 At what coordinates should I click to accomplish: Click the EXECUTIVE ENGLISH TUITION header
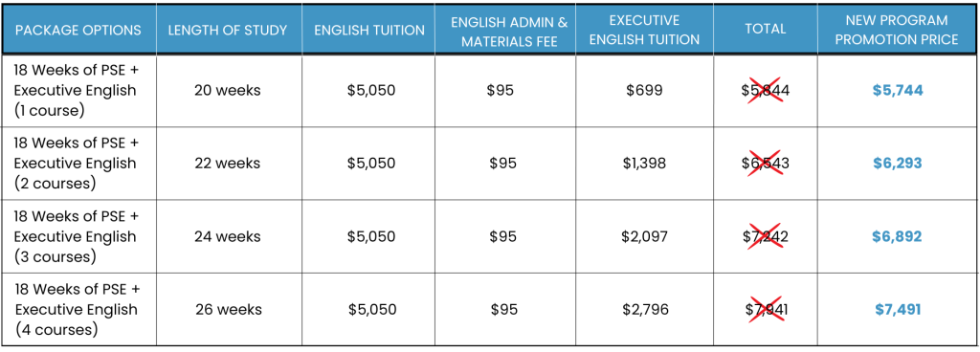pos(644,30)
